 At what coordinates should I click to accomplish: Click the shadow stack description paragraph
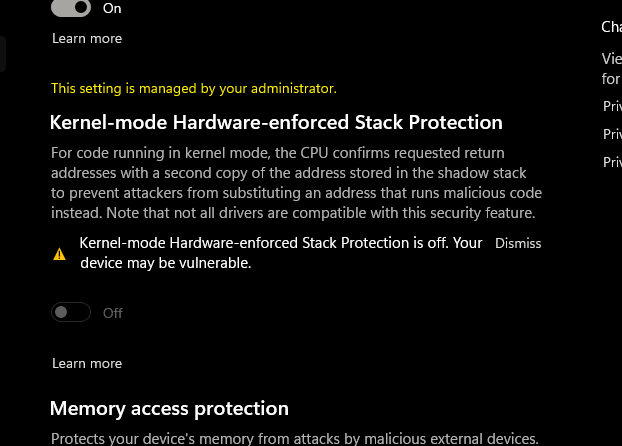click(x=296, y=183)
